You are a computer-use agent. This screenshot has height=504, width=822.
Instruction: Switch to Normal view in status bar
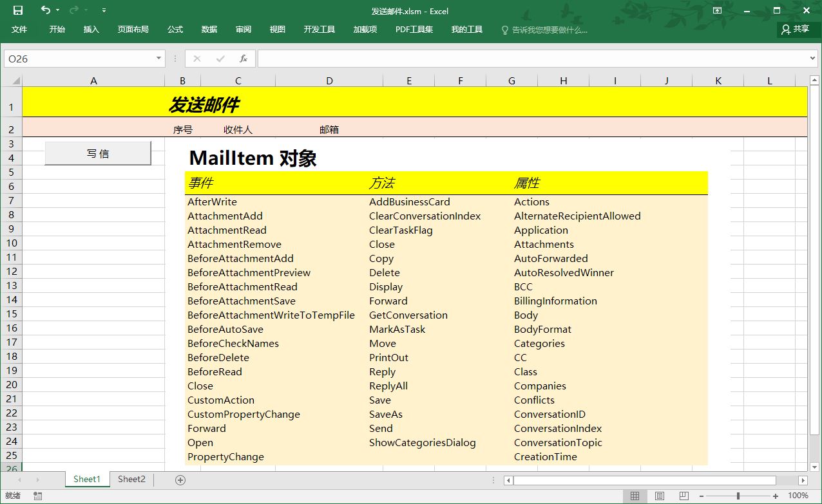[635, 496]
